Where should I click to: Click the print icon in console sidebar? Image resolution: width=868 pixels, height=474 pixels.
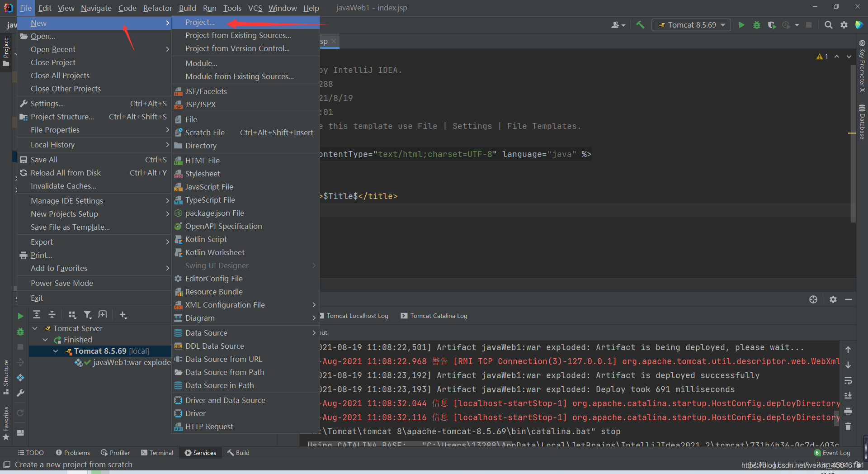(848, 411)
